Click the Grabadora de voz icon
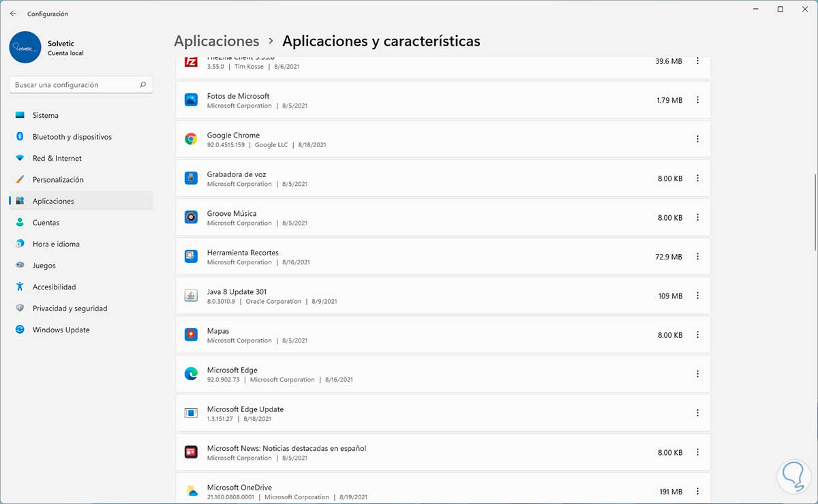This screenshot has width=818, height=504. tap(191, 178)
